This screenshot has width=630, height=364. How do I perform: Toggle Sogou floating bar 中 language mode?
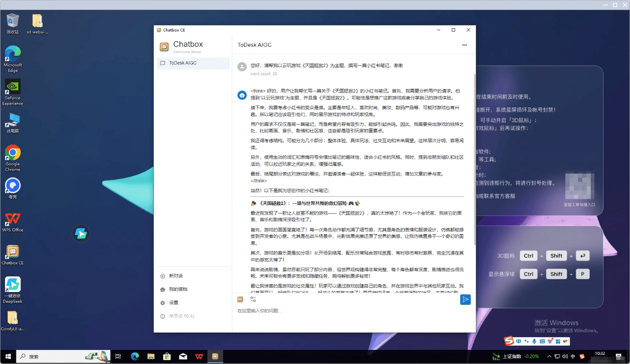coord(519,341)
